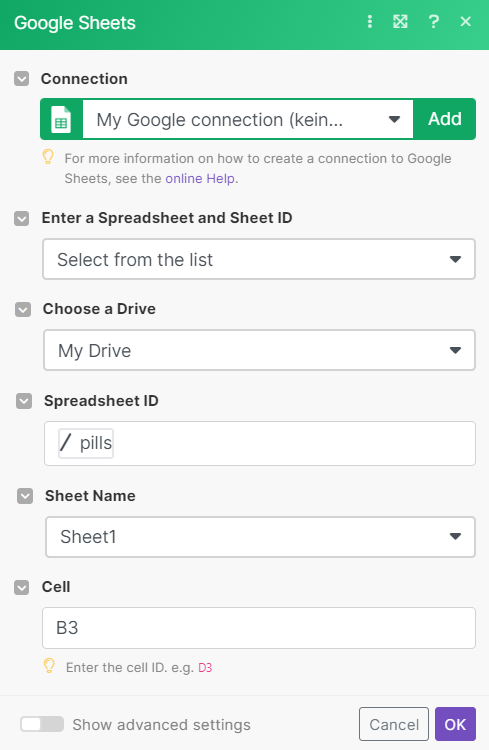
Task: Open the online Help link
Action: [x=200, y=178]
